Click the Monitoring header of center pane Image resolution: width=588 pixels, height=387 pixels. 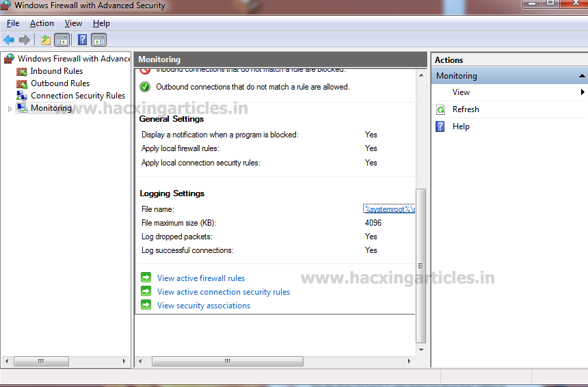[280, 59]
